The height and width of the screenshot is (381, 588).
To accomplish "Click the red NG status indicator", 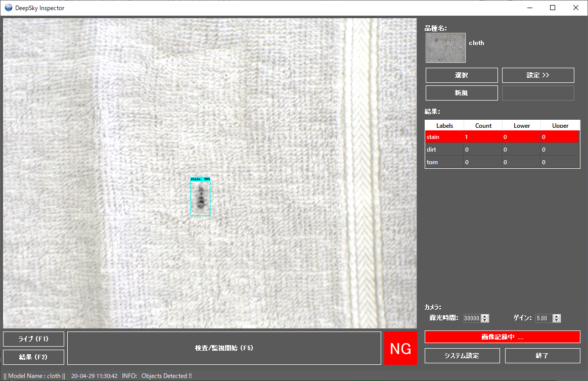I will pyautogui.click(x=400, y=348).
